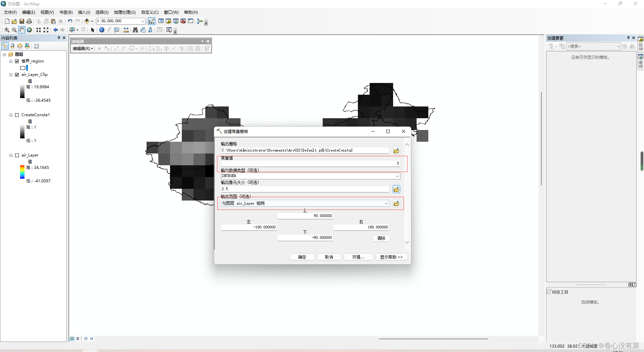Open the Find binoculars tool
Image resolution: width=644 pixels, height=352 pixels.
pyautogui.click(x=135, y=30)
